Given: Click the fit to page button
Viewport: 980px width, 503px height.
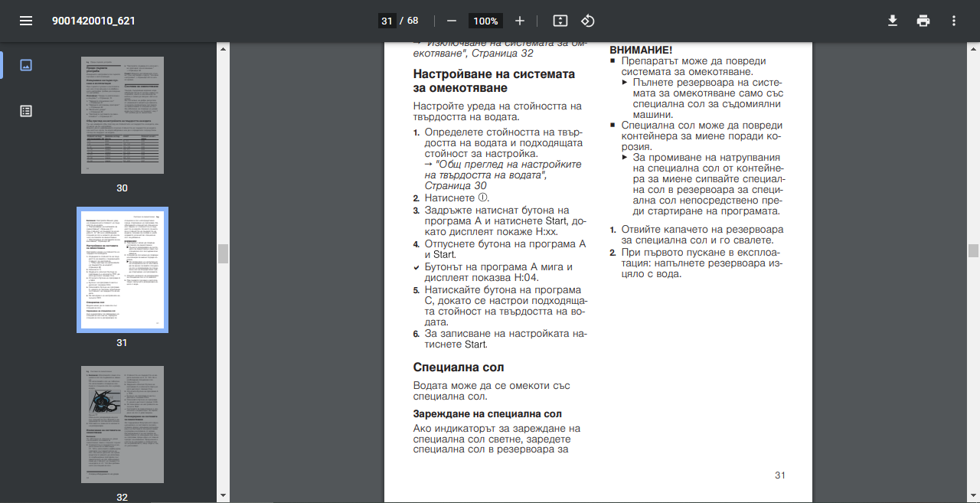Looking at the screenshot, I should (560, 21).
